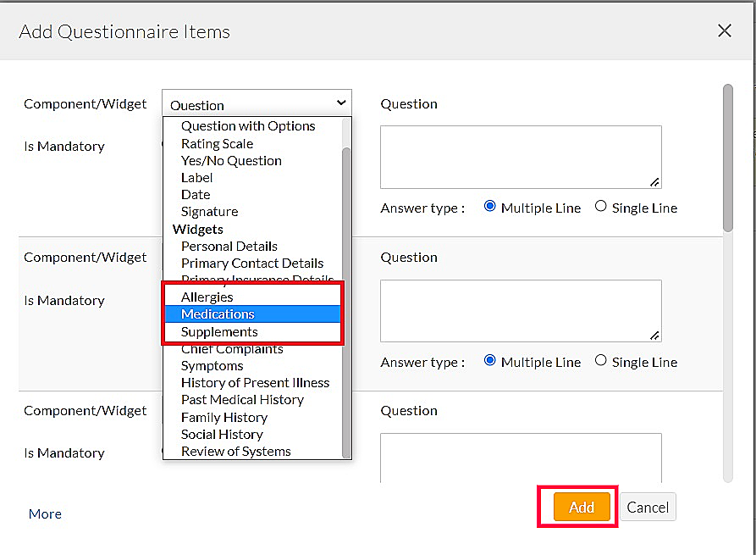
Task: Enable Single Line for second question
Action: (601, 362)
